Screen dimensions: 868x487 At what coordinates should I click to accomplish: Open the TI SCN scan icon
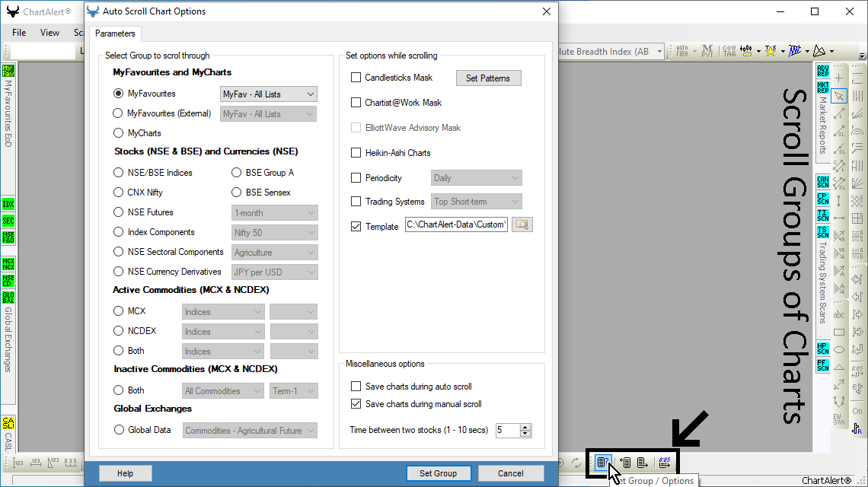coord(822,215)
